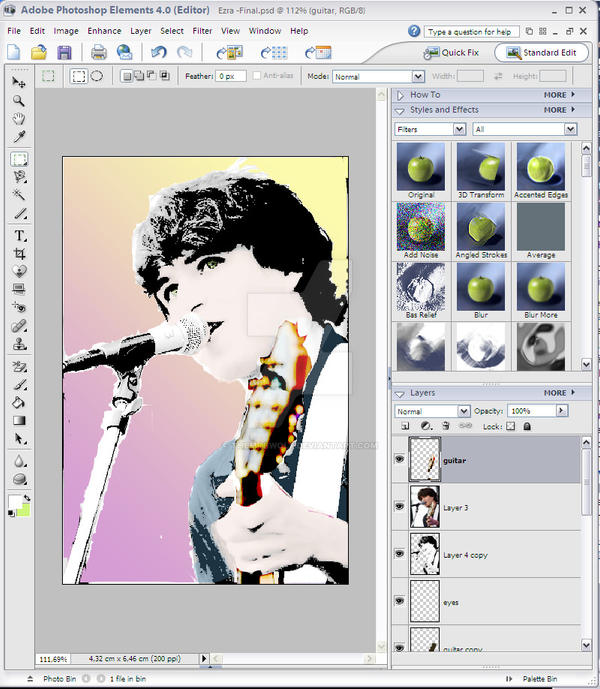Select the Blur droplet tool
The width and height of the screenshot is (600, 689).
[x=19, y=461]
